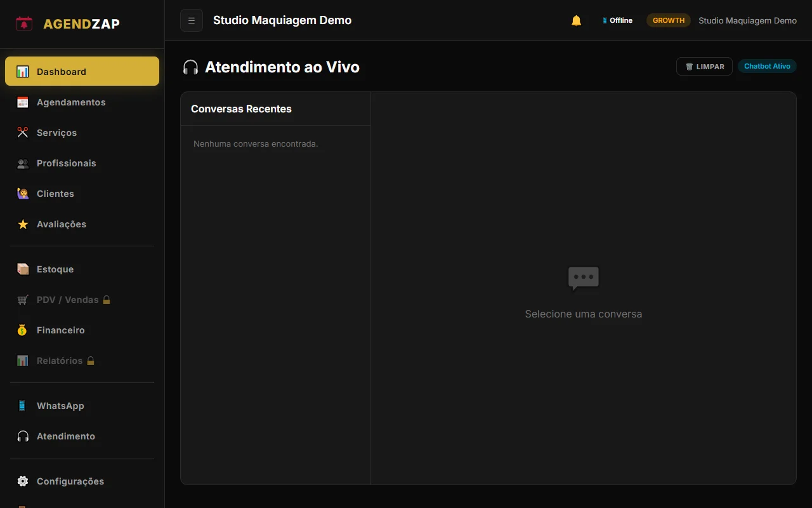Viewport: 812px width, 508px height.
Task: Toggle the Offline connection status
Action: coord(617,20)
